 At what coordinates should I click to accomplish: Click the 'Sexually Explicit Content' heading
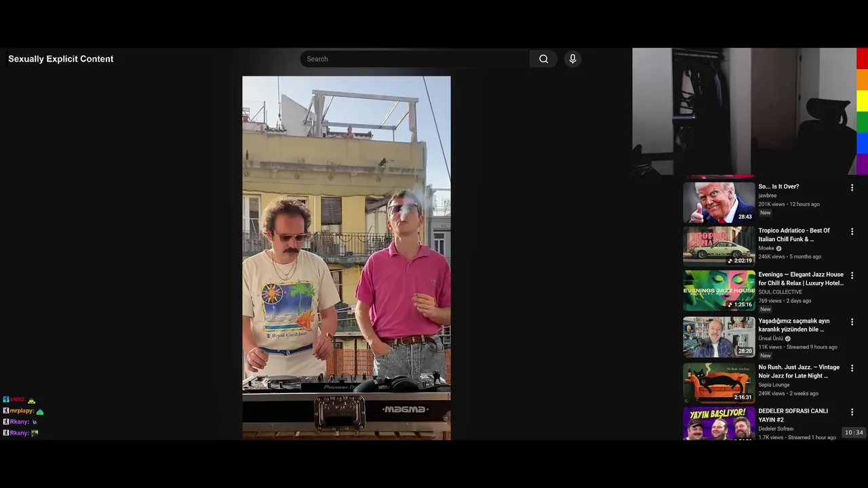pos(61,59)
